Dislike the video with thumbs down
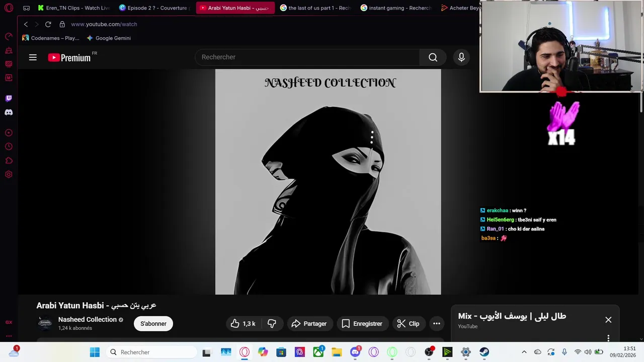 [272, 324]
